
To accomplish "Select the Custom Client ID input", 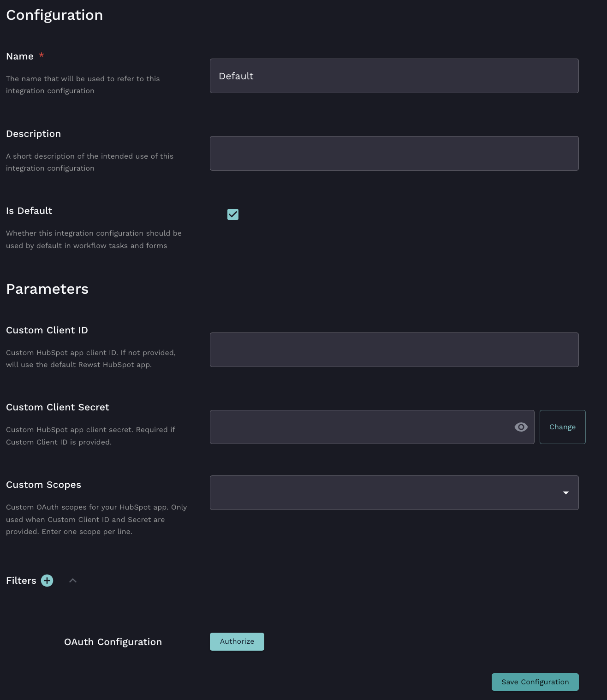I will click(x=394, y=350).
